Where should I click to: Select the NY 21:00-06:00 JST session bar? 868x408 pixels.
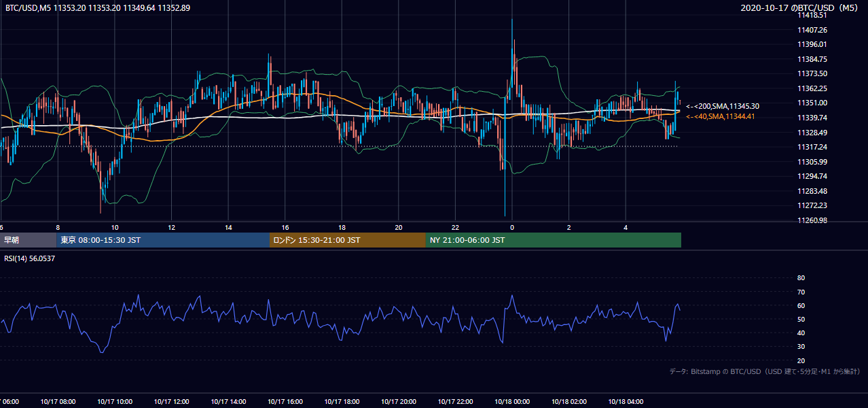pyautogui.click(x=554, y=240)
